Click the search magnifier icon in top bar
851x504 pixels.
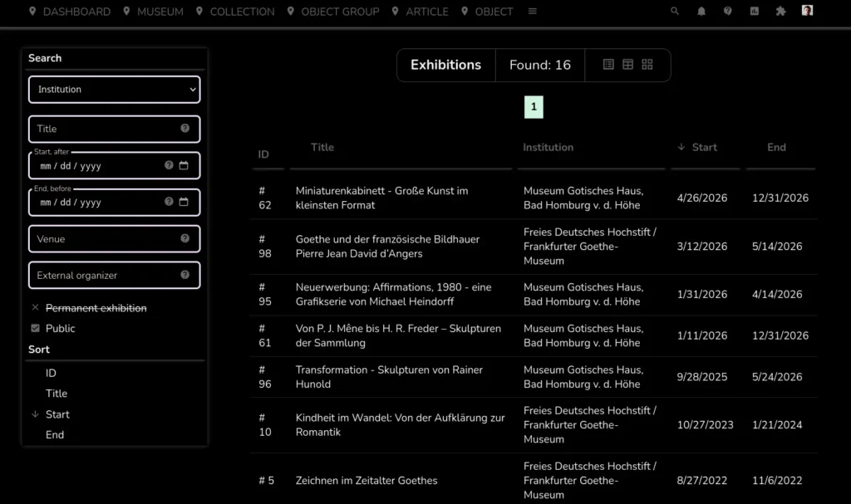[675, 11]
